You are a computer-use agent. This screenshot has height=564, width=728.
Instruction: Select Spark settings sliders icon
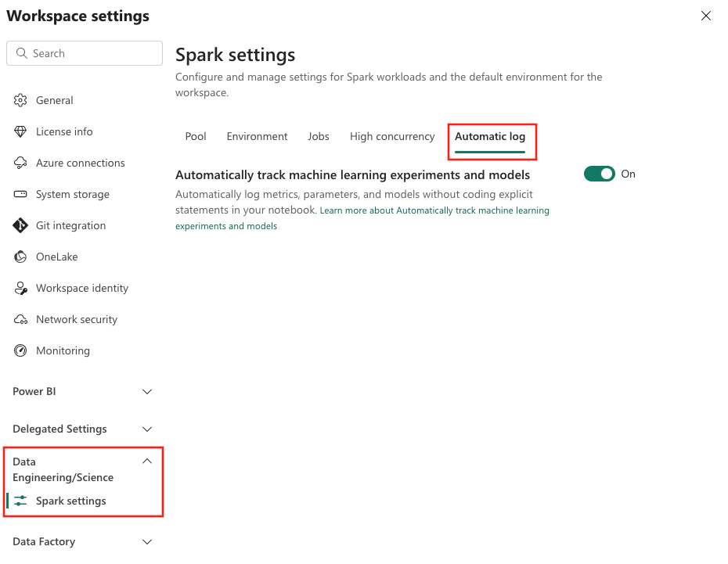pos(20,501)
